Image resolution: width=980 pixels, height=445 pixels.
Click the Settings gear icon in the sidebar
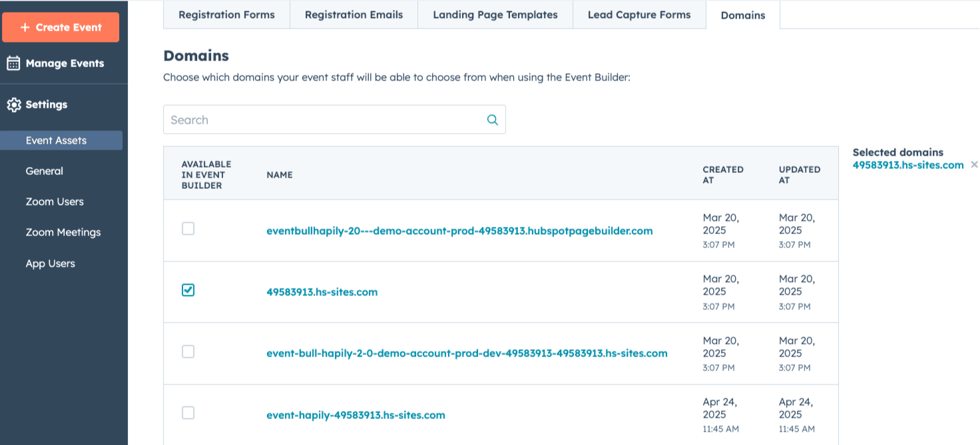click(x=15, y=104)
